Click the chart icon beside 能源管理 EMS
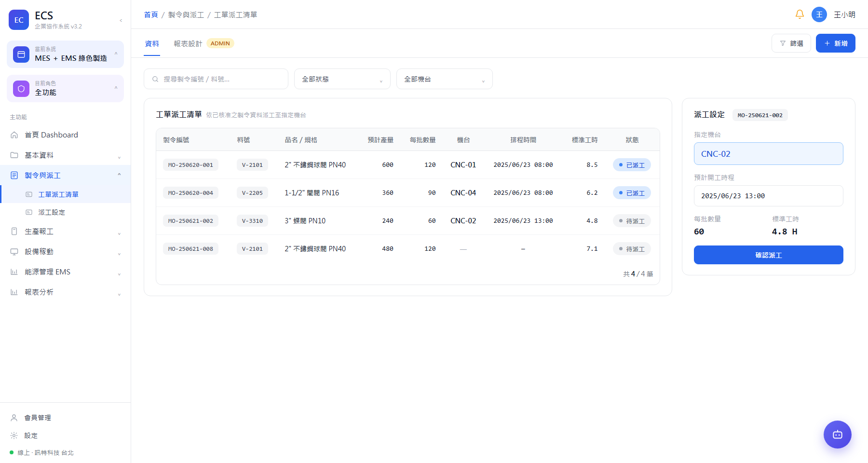 pos(14,272)
